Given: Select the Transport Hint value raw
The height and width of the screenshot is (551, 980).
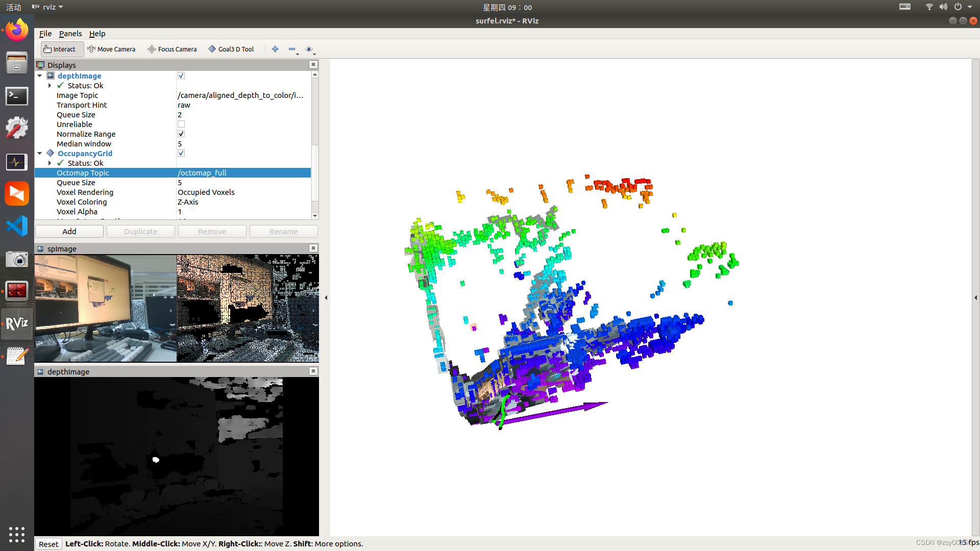Looking at the screenshot, I should 243,105.
